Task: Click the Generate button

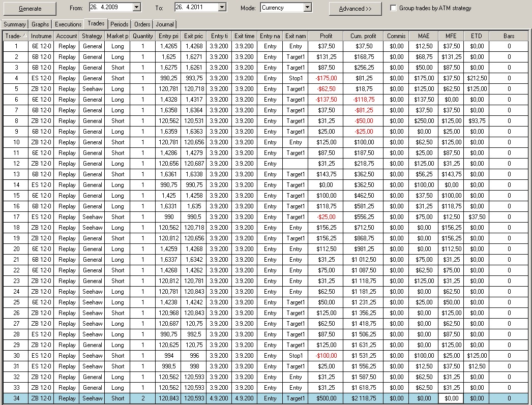Action: (x=30, y=9)
